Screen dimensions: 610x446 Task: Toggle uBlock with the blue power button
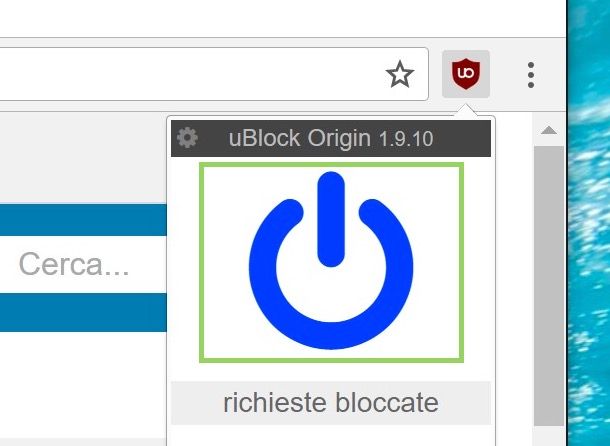331,260
